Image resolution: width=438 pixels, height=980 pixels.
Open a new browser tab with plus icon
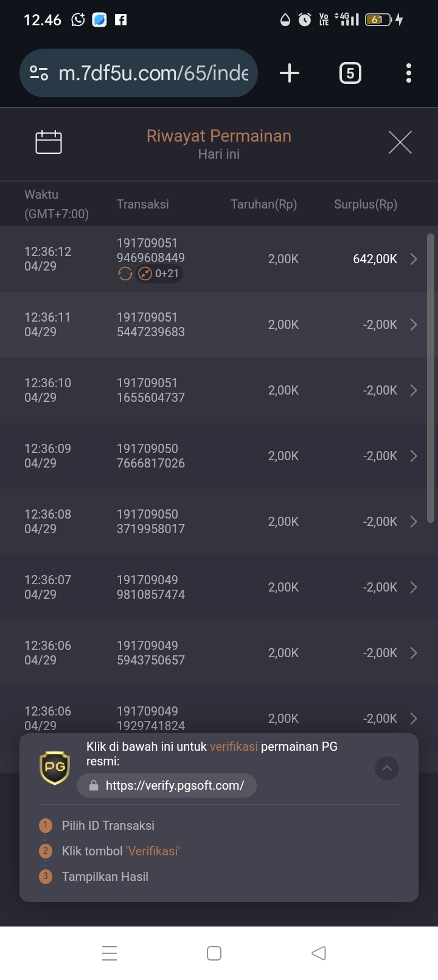pos(290,74)
